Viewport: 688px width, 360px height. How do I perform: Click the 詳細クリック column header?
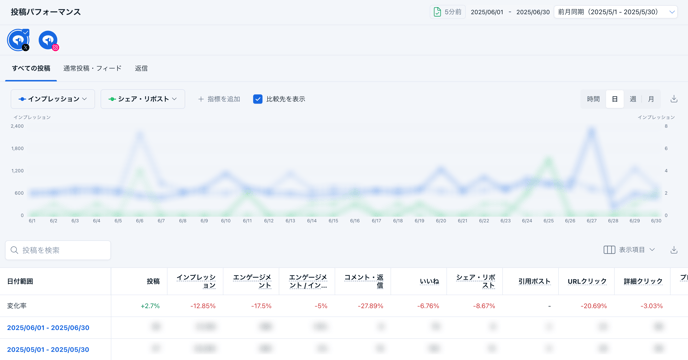(643, 281)
